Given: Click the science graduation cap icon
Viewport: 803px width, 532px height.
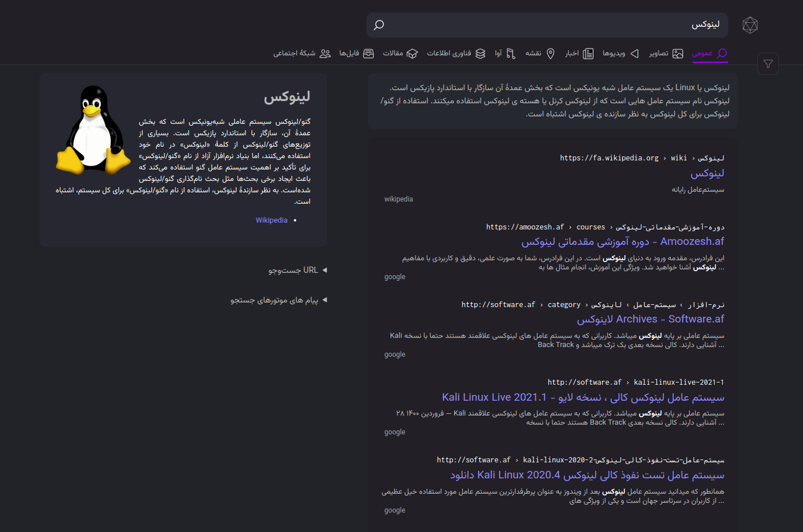Looking at the screenshot, I should point(413,54).
